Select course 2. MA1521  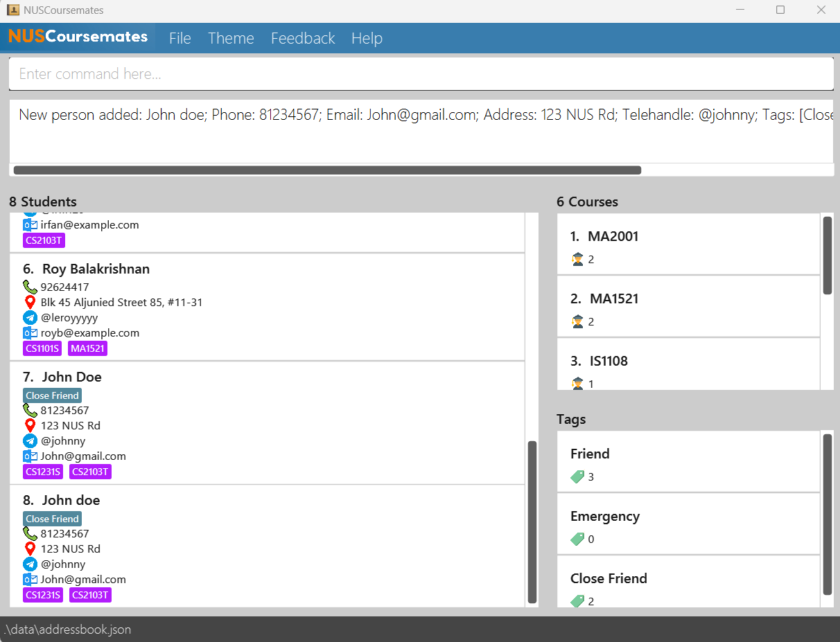[x=604, y=298]
